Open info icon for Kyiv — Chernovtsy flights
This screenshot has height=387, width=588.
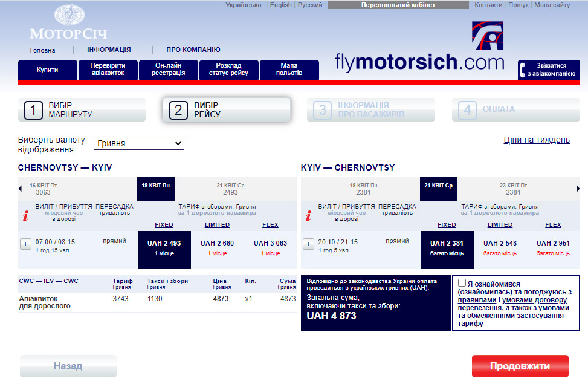click(x=308, y=216)
